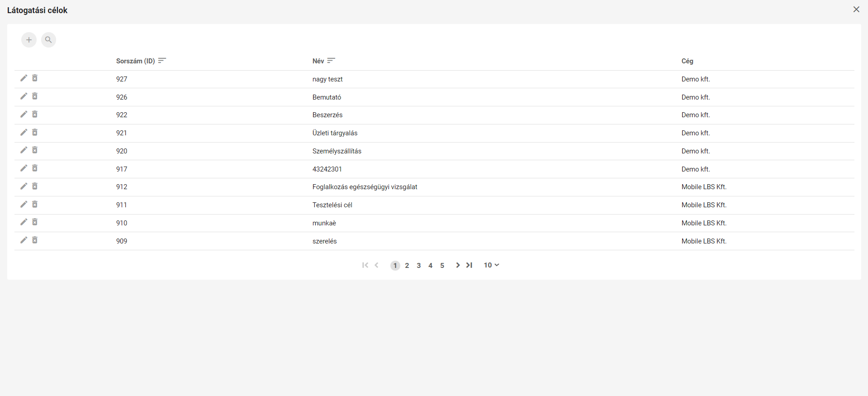Click the add new visit purpose plus button
The height and width of the screenshot is (396, 868).
(x=29, y=40)
